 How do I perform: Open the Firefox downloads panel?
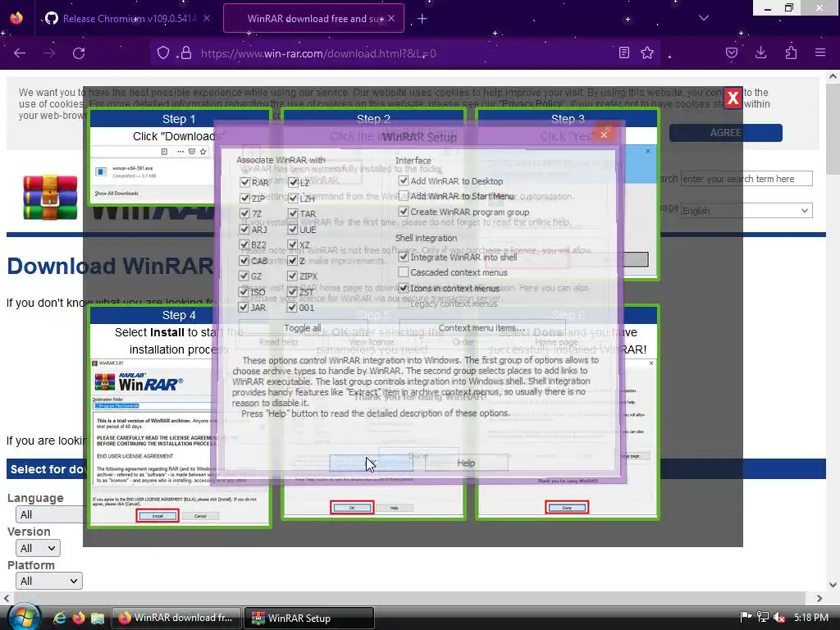(x=760, y=53)
